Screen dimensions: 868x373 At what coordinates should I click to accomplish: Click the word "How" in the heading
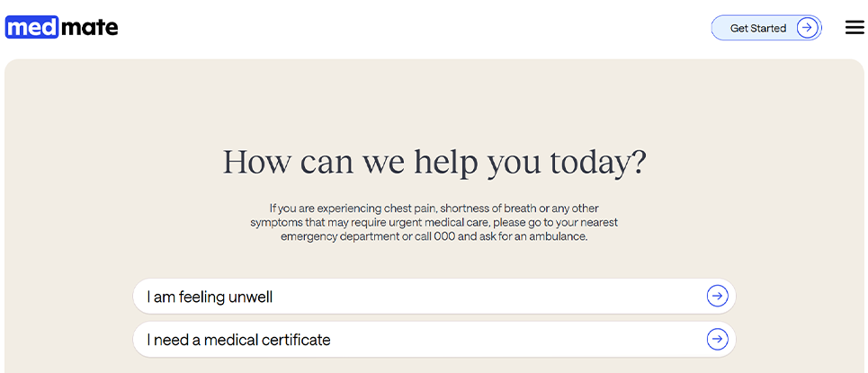[x=256, y=162]
